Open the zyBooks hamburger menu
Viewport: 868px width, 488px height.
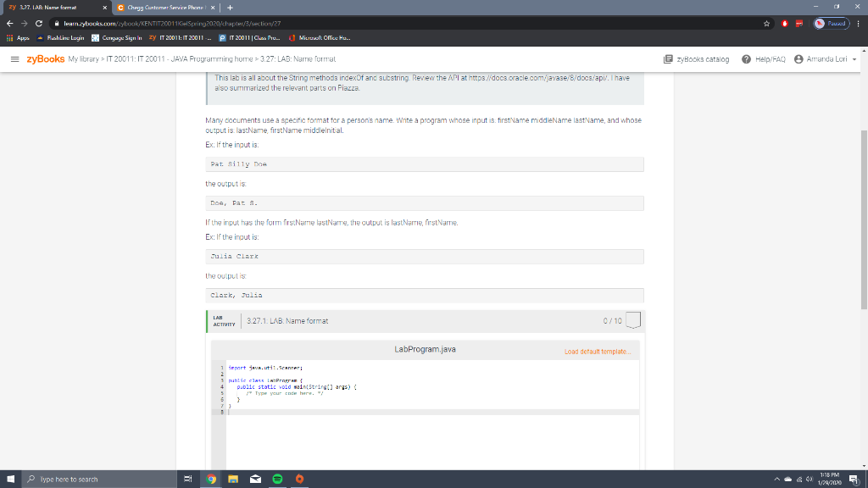tap(14, 59)
